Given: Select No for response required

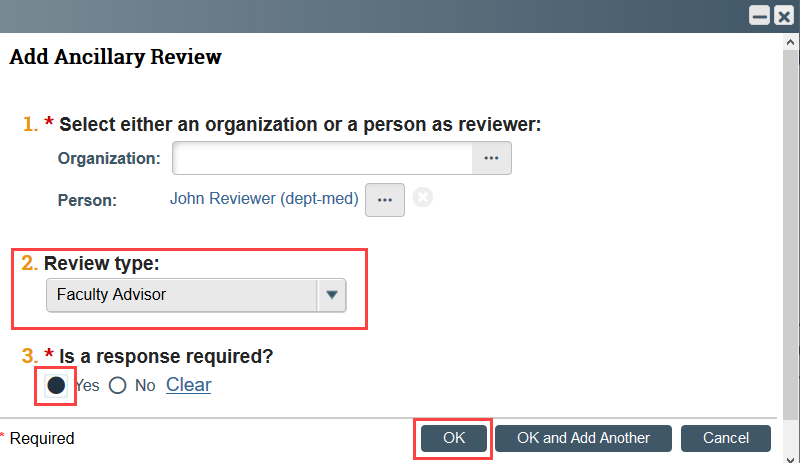Looking at the screenshot, I should 117,385.
